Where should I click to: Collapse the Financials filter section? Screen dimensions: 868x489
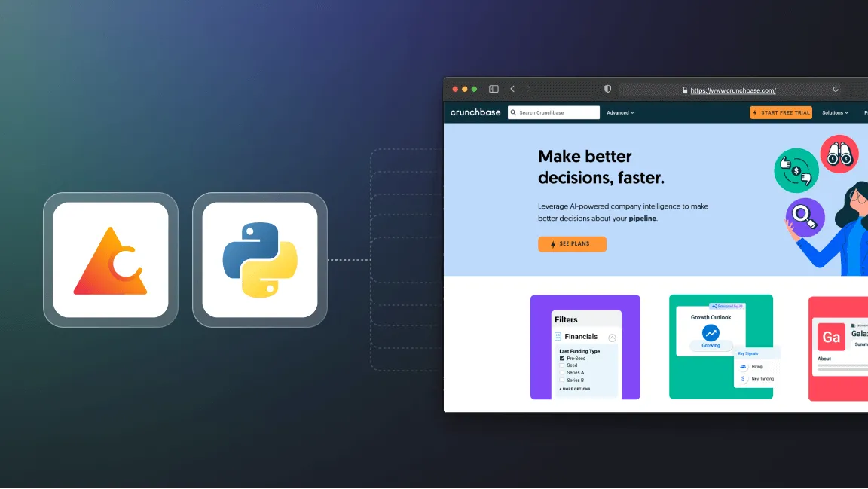point(612,337)
